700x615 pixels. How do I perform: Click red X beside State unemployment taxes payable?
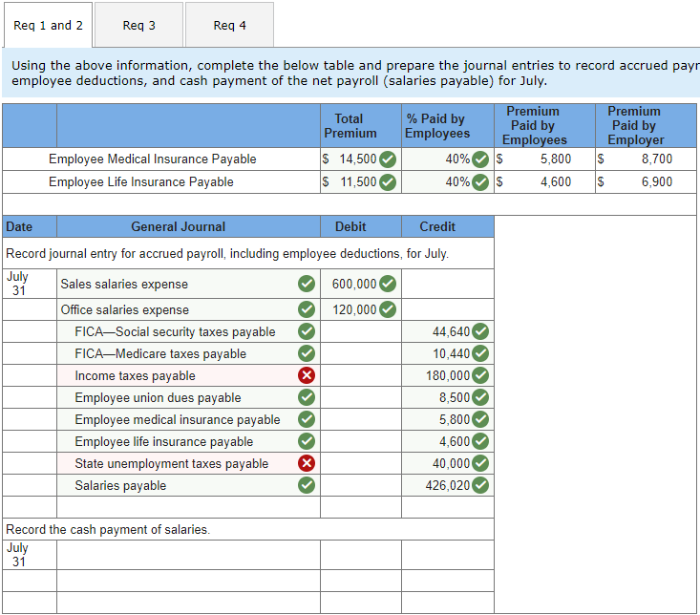point(307,463)
